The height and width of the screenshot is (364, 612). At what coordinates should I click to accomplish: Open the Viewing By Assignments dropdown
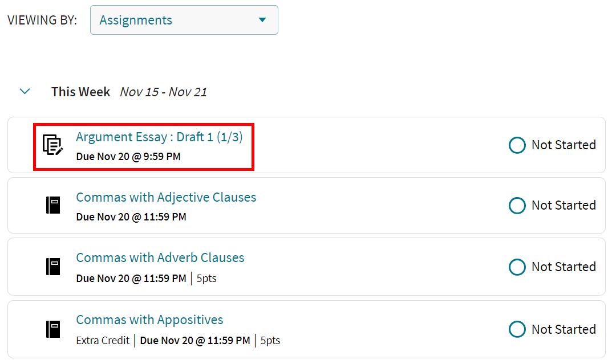(x=184, y=19)
